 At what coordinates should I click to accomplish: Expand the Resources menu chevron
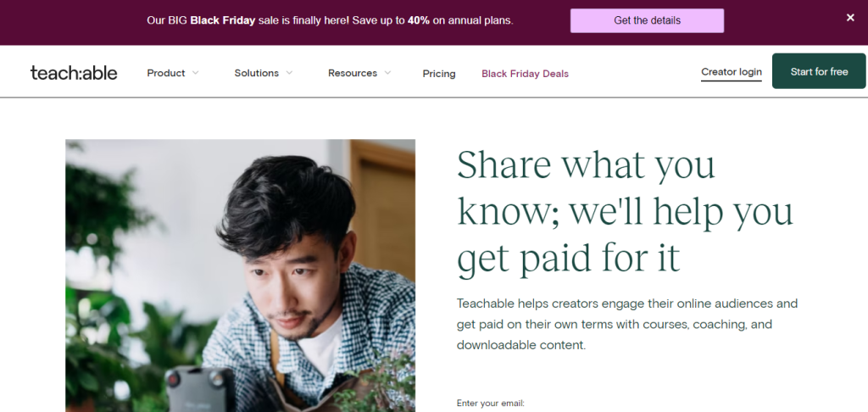point(387,73)
